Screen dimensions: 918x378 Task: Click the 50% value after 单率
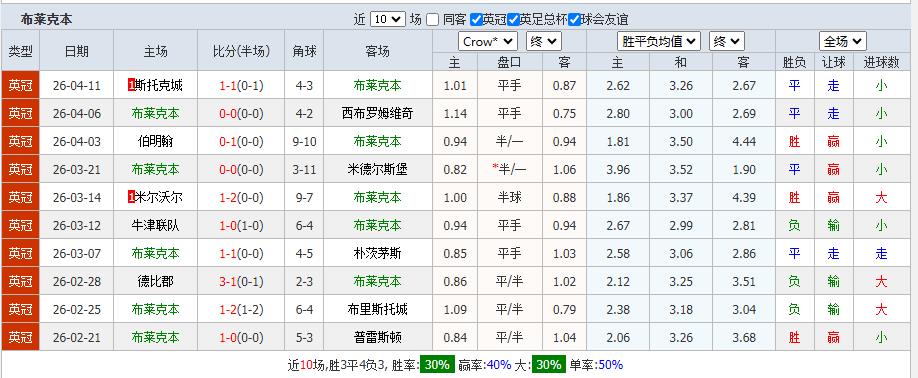tap(611, 365)
